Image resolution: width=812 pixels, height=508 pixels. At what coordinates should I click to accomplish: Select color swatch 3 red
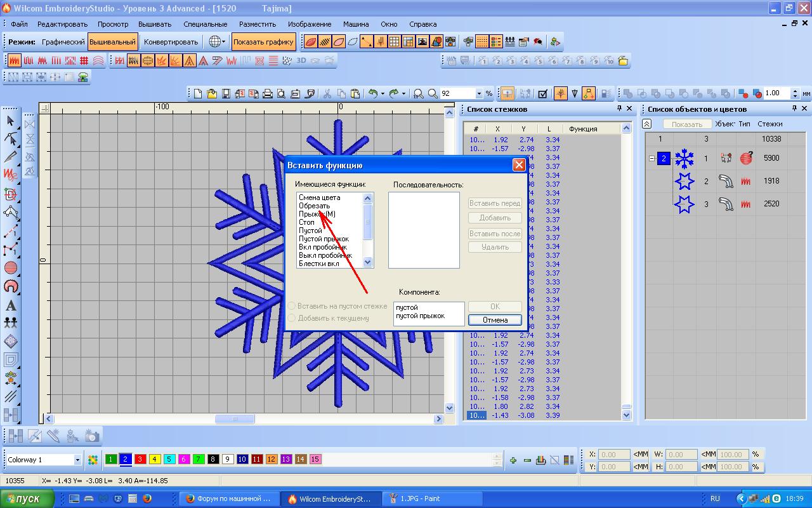tap(140, 459)
